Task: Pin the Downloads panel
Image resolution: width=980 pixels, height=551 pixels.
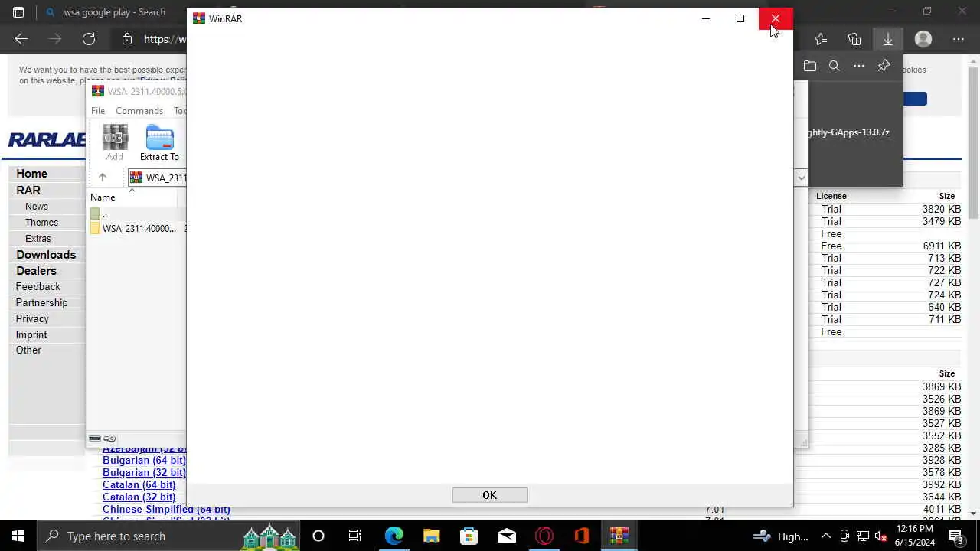Action: [884, 66]
